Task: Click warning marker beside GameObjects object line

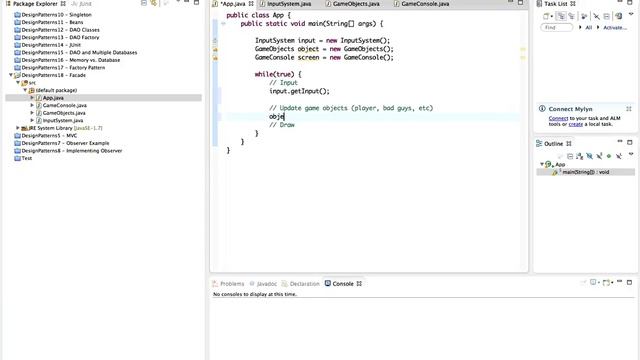Action: [215, 49]
